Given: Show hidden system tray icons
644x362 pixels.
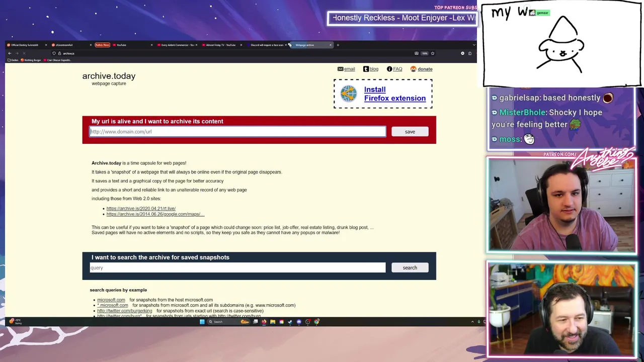Looking at the screenshot, I should click(472, 322).
